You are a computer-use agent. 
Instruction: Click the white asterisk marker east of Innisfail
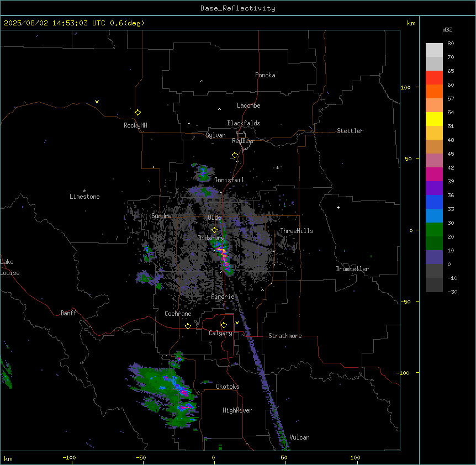coord(277,167)
